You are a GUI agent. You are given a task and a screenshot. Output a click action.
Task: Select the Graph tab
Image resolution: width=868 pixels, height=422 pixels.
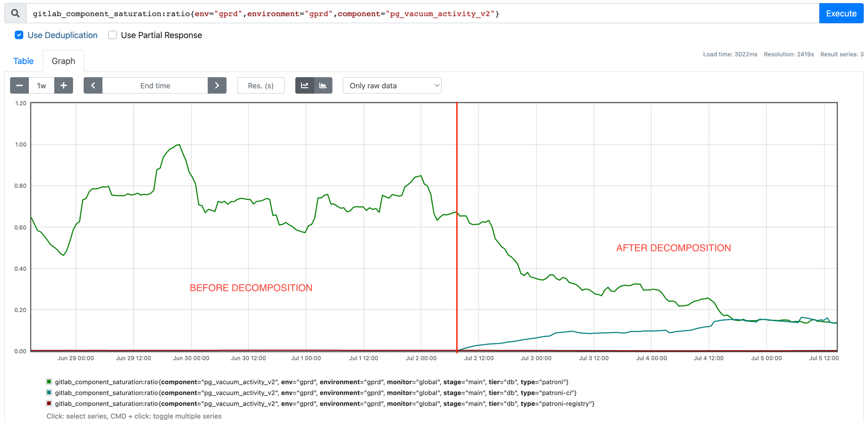click(x=64, y=61)
